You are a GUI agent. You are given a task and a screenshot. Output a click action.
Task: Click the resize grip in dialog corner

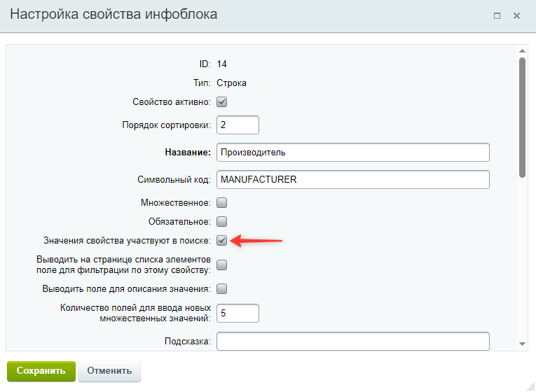click(x=530, y=386)
